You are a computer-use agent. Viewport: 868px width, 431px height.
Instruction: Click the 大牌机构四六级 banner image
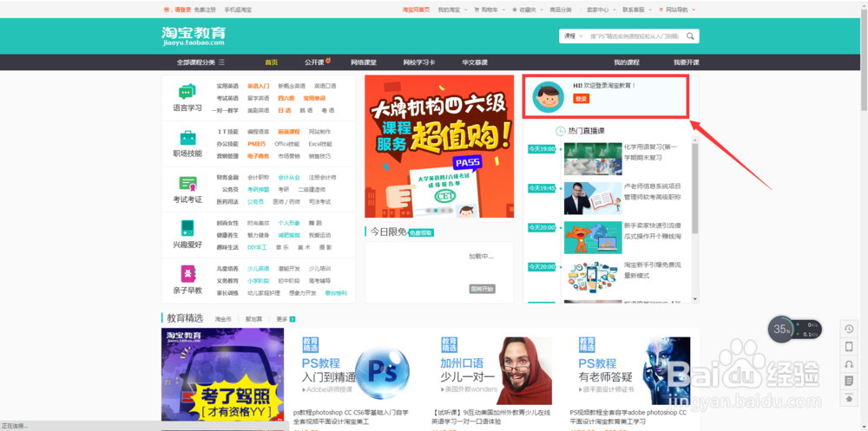click(x=438, y=147)
